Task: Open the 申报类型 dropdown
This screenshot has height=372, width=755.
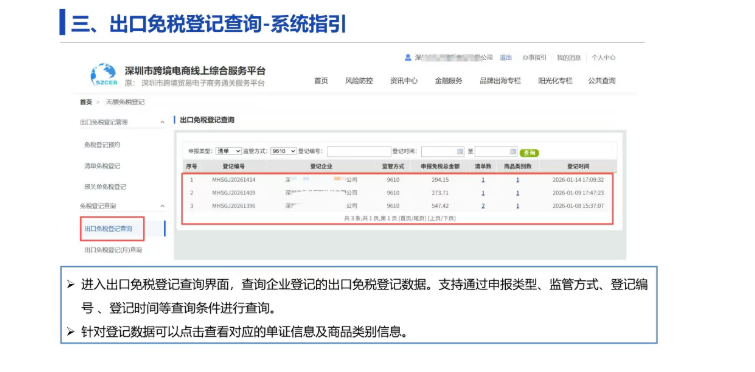Action: click(x=228, y=151)
